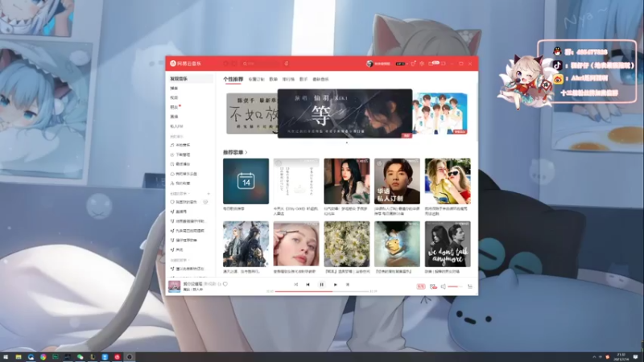Like the current song with the heart

(x=225, y=284)
